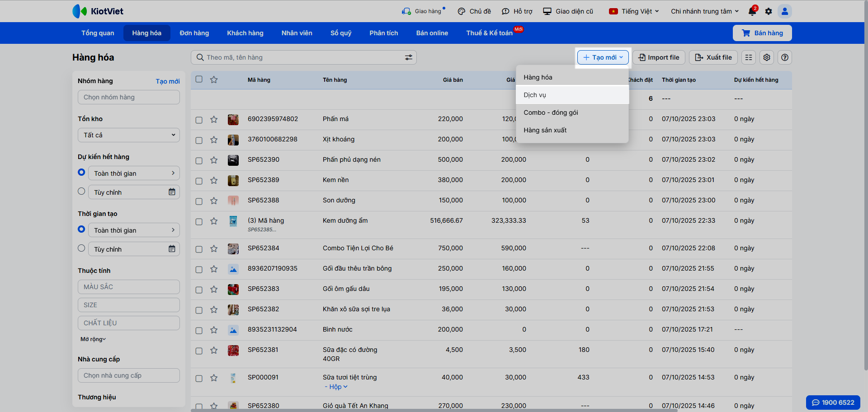This screenshot has width=868, height=412.
Task: Expand Mở rộng under Thuộc tính
Action: [x=93, y=339]
